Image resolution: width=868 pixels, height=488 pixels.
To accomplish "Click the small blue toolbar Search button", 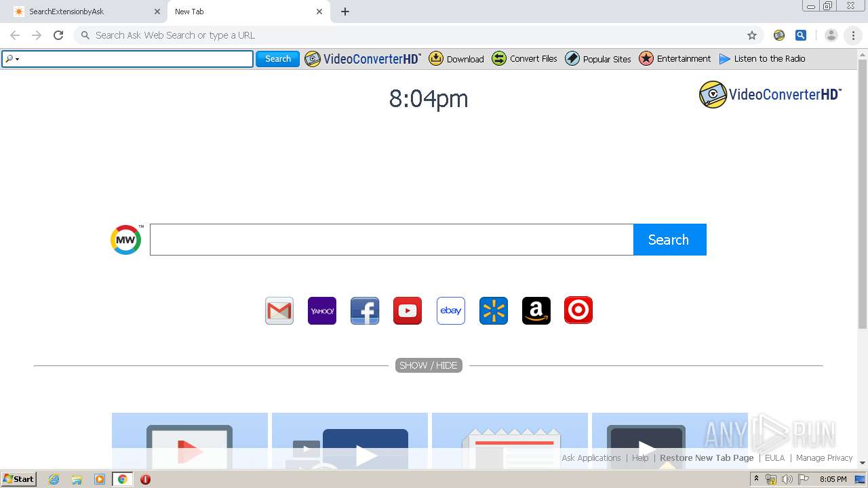I will click(x=277, y=59).
